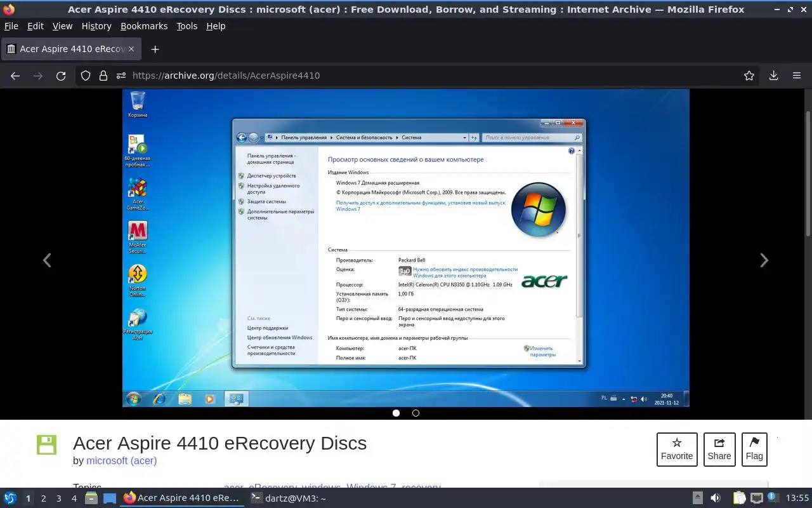Screen dimensions: 812x508
Task: Select the second carousel dot indicator
Action: click(x=416, y=413)
